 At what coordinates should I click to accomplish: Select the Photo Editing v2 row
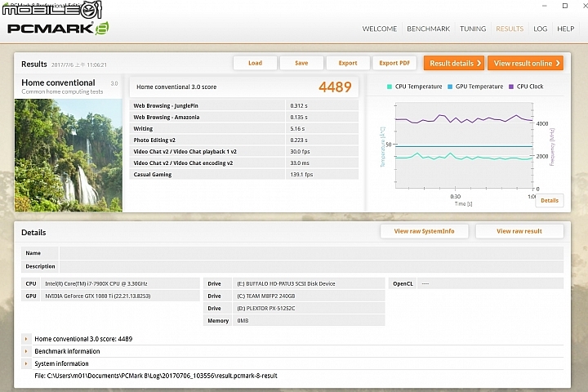click(243, 140)
